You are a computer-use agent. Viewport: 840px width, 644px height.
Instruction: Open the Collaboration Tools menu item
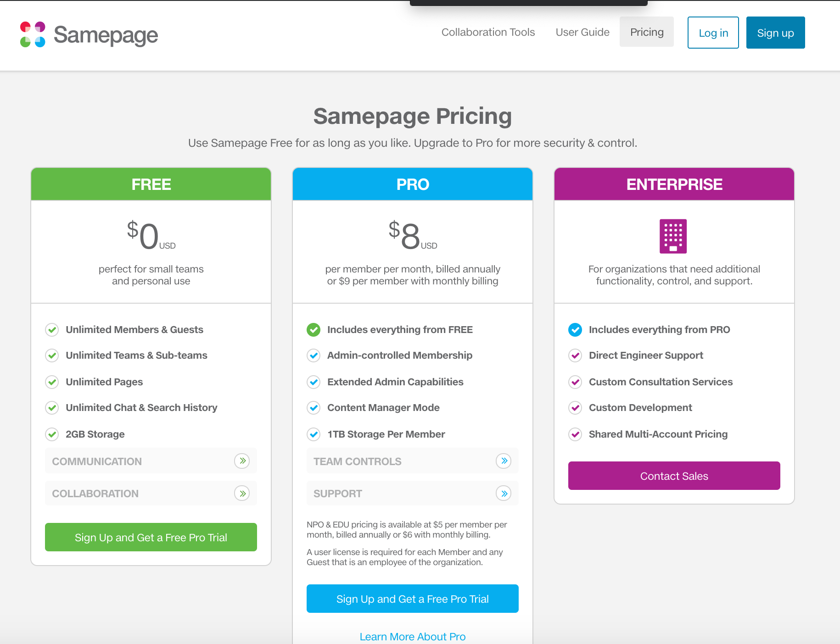[x=488, y=32]
